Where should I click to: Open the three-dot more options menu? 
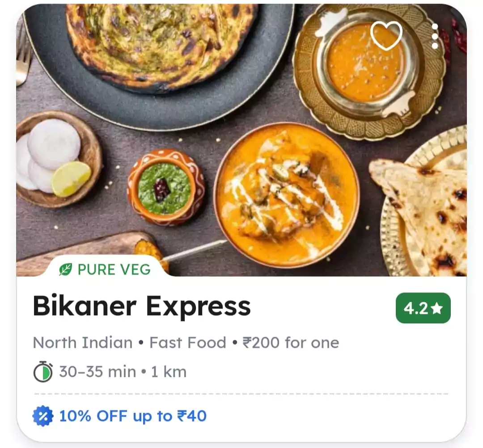click(435, 36)
